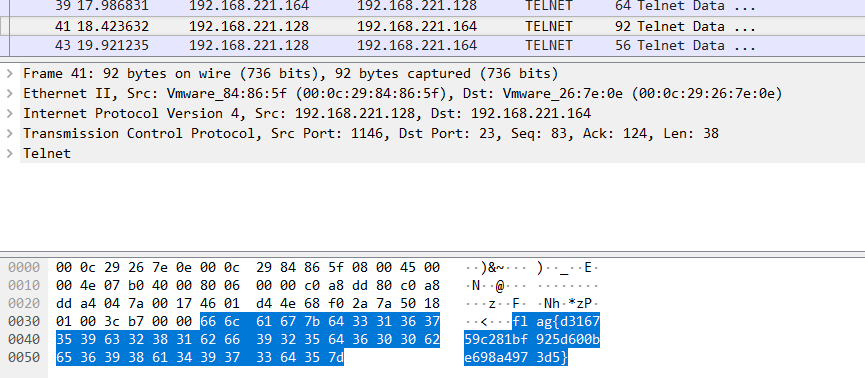Click destination 192.168.221.164 in packet 43
Screen dimensions: 865x378
[417, 45]
